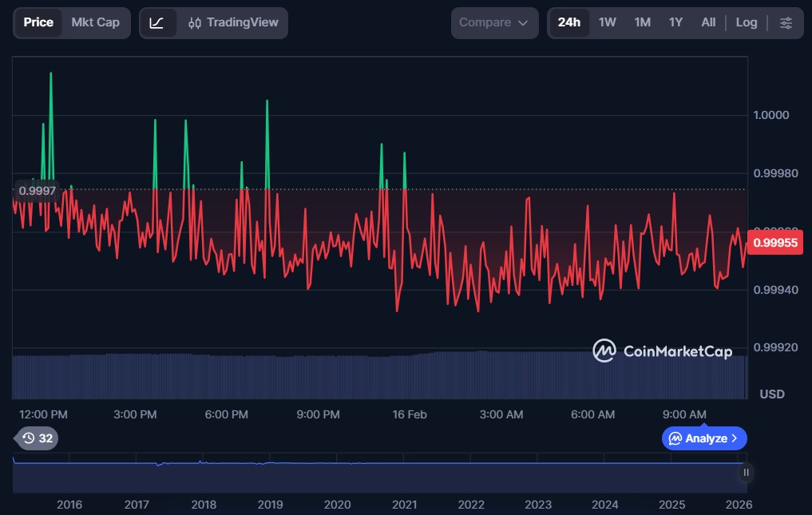Switch chart to Mkt Cap view
The image size is (812, 515).
pos(95,22)
